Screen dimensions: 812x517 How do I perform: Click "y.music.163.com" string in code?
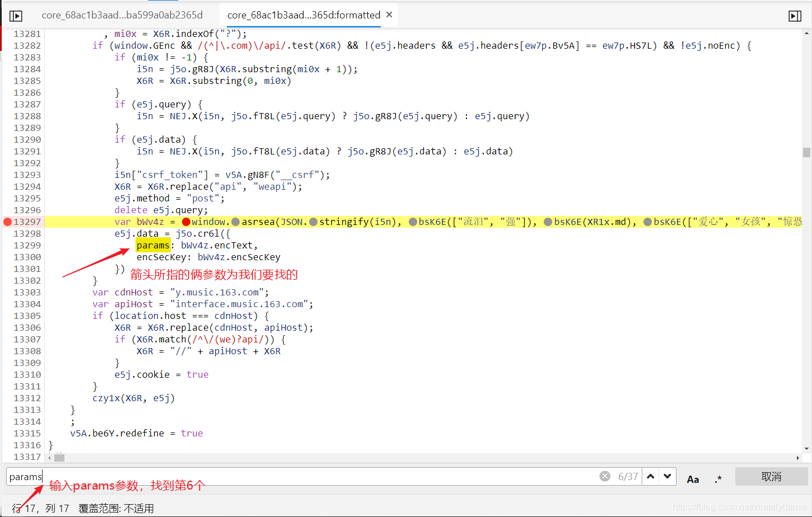click(x=217, y=293)
